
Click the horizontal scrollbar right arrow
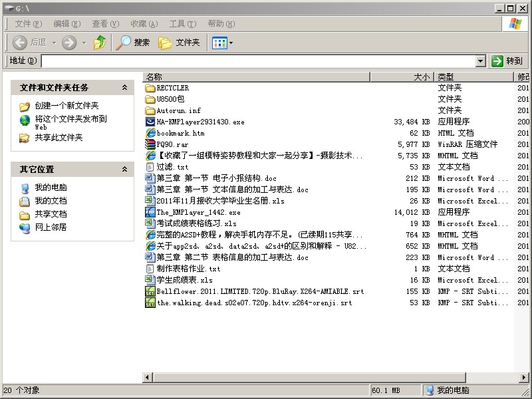pyautogui.click(x=524, y=377)
